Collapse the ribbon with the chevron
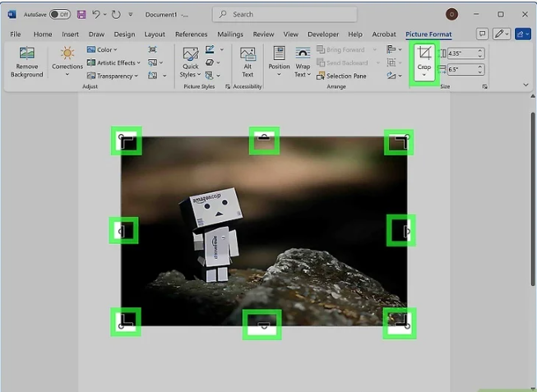537x392 pixels. pos(525,85)
